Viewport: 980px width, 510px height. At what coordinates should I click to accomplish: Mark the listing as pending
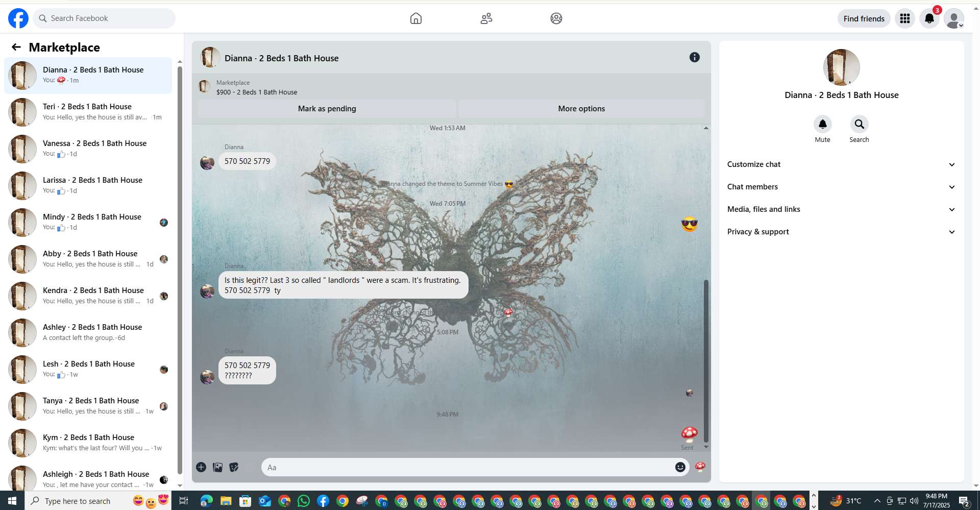pyautogui.click(x=327, y=109)
